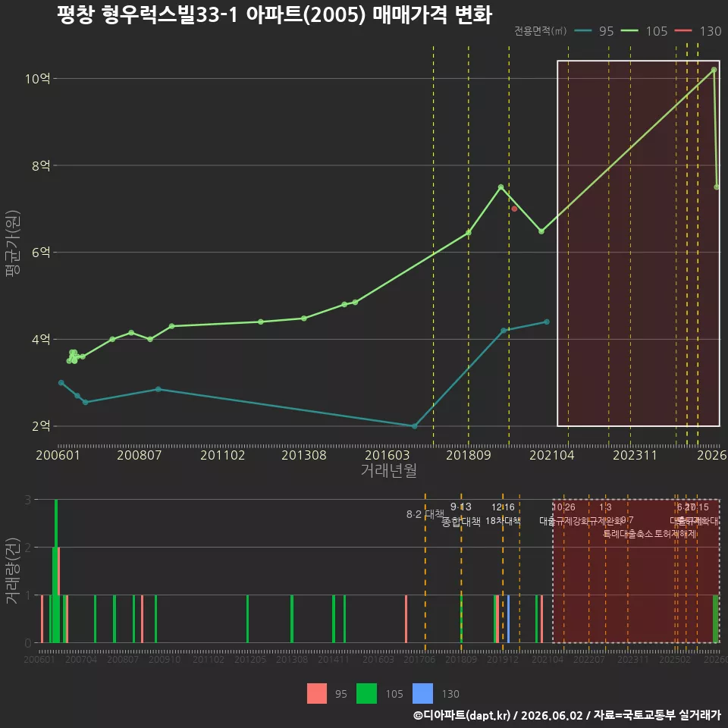This screenshot has height=728, width=728.
Task: Click the blue 130 volume bar
Action: 508,619
